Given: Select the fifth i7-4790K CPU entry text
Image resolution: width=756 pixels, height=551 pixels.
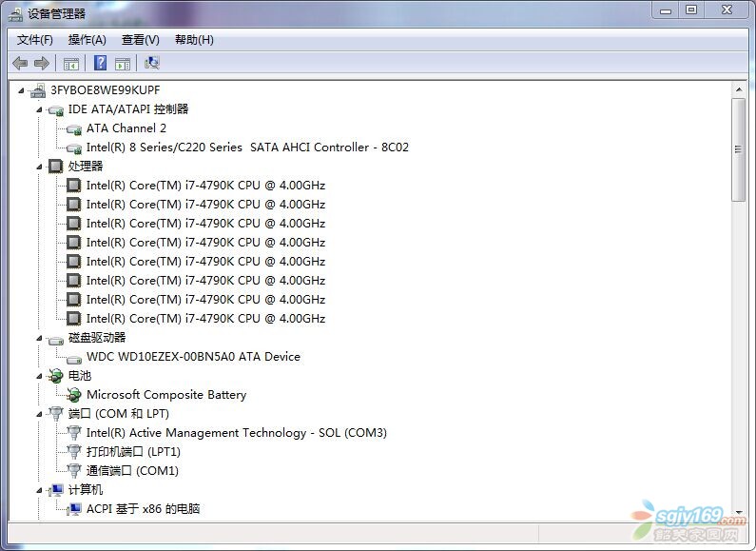Looking at the screenshot, I should [x=205, y=262].
